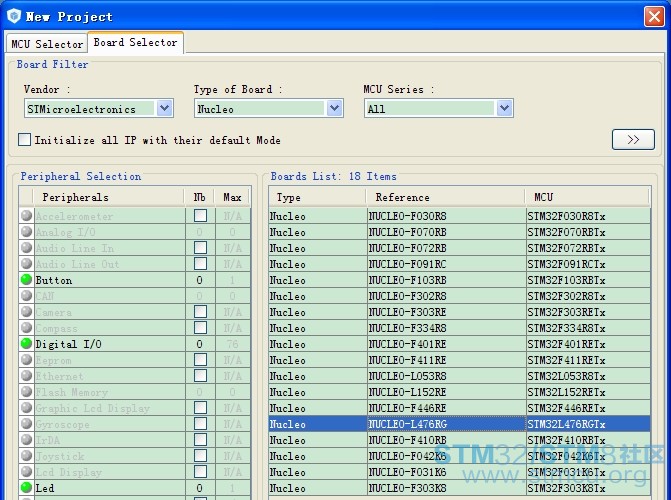Click the gray status dot beside Accelerometer

point(27,215)
